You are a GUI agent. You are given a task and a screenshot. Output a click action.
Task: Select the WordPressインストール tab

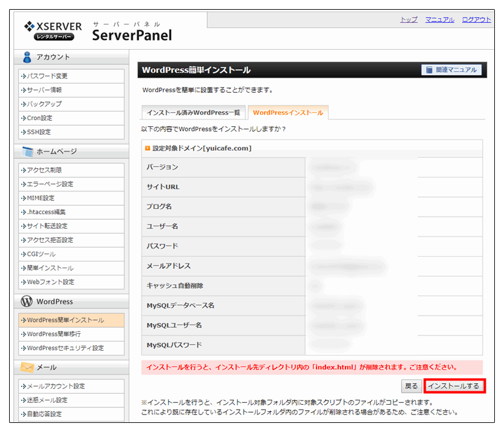288,112
